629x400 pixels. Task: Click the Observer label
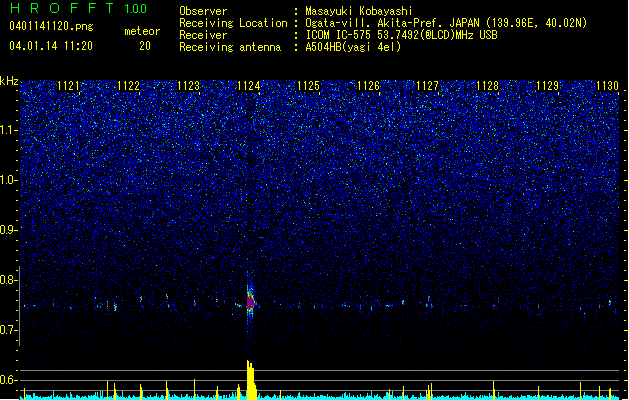[203, 11]
